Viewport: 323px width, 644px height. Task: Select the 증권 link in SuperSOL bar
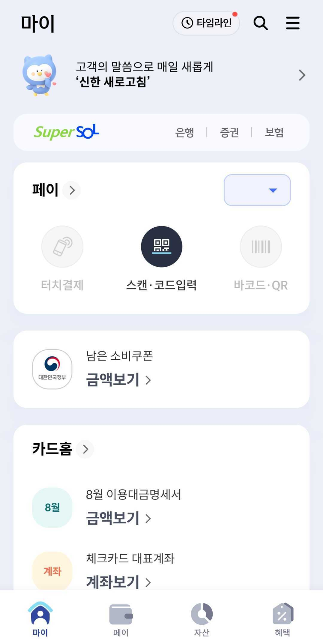[x=229, y=132]
